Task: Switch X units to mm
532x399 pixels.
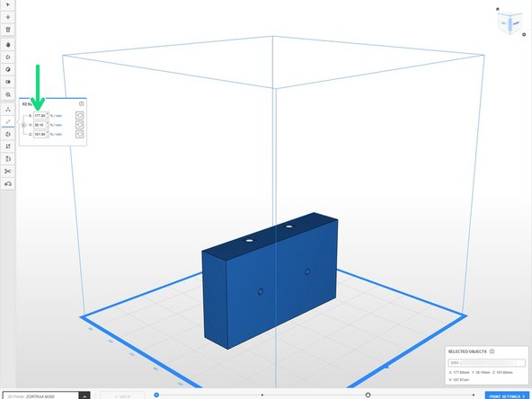Action: pos(58,116)
